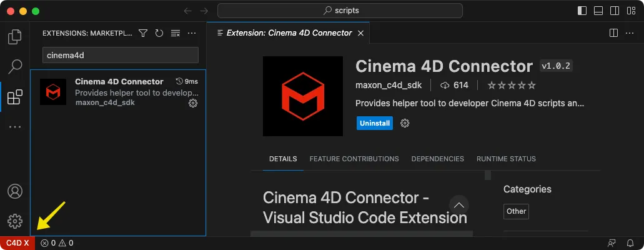Click the cinema4d extensions search field
The image size is (644, 250).
coord(121,55)
